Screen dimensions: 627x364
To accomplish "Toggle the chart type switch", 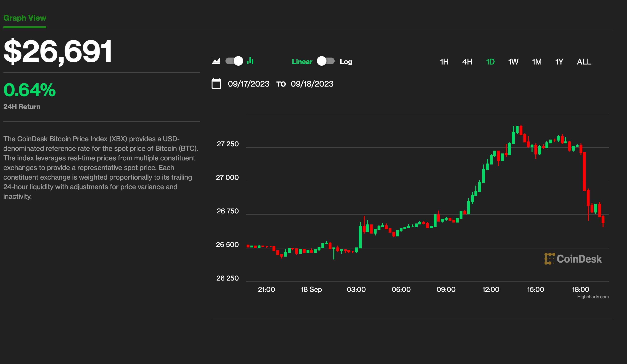I will tap(234, 61).
